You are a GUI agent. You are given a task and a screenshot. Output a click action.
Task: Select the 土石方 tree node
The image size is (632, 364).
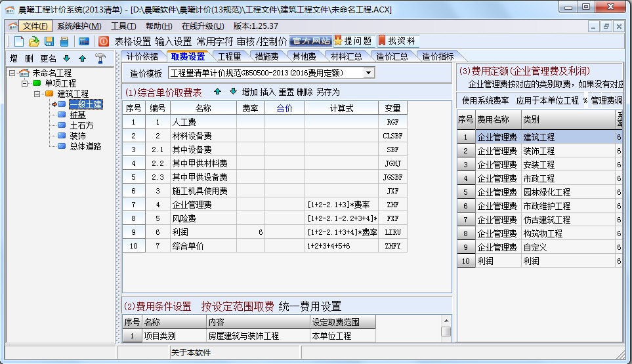point(81,125)
